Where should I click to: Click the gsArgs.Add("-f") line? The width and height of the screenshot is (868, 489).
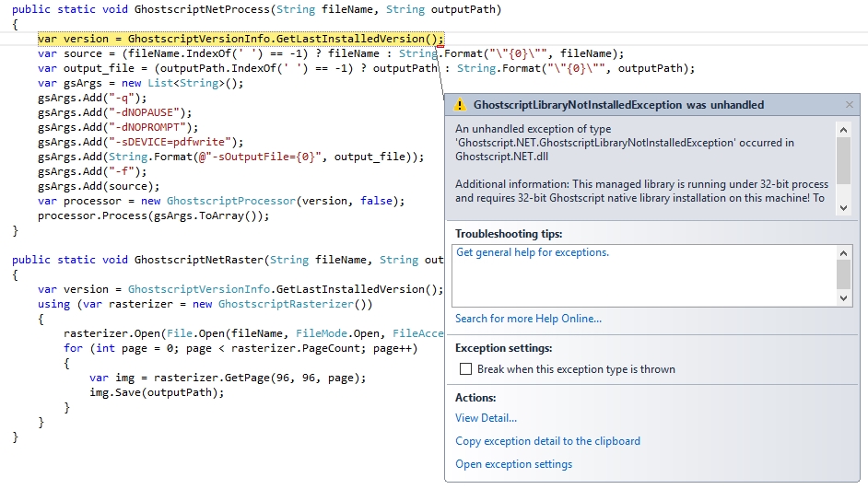tap(92, 171)
